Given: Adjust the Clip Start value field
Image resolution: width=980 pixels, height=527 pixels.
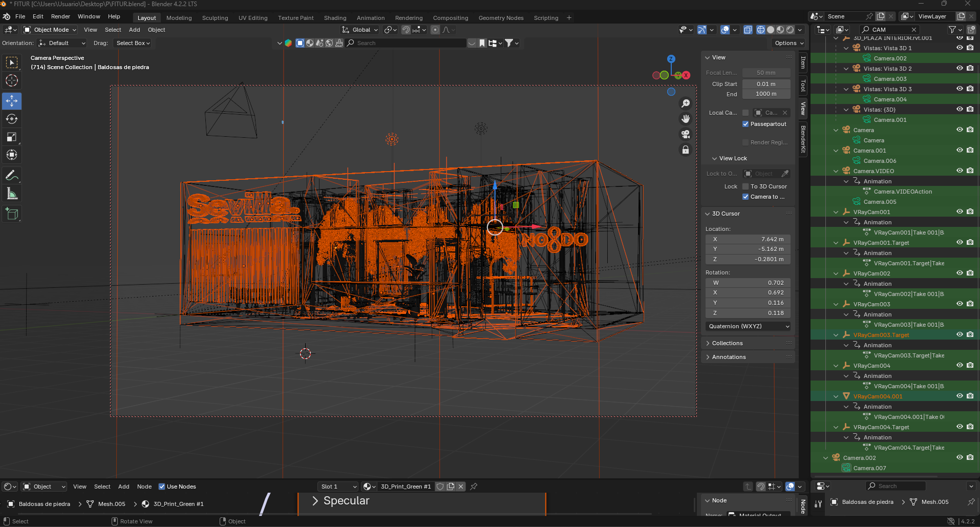Looking at the screenshot, I should [766, 84].
